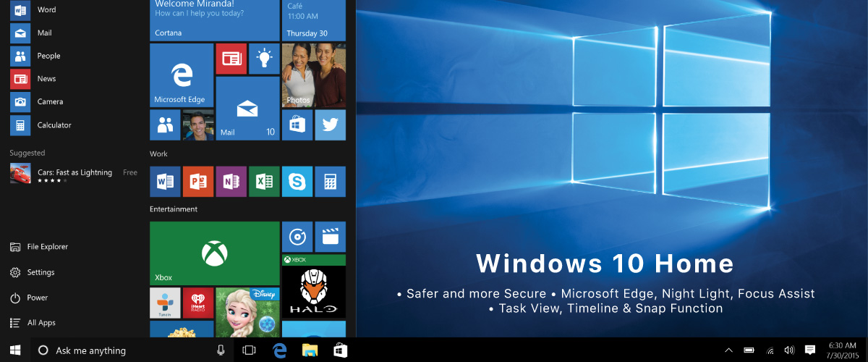
Task: Launch the Twitter tile
Action: click(331, 125)
